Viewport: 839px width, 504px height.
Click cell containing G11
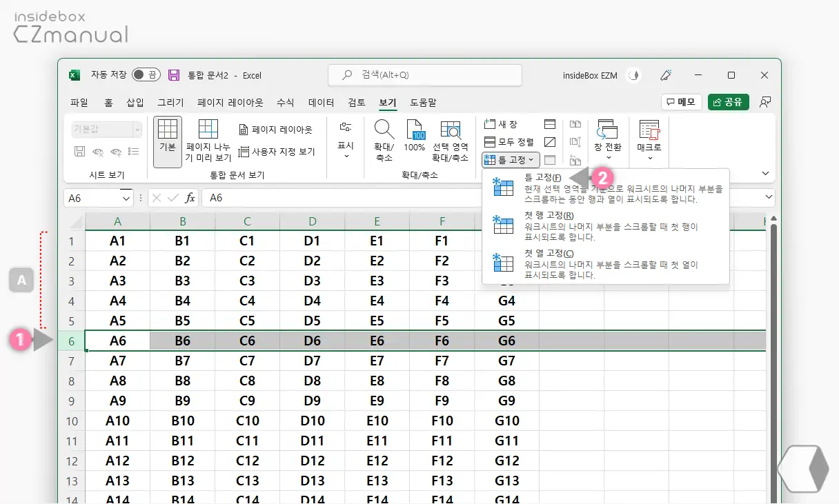coord(506,441)
